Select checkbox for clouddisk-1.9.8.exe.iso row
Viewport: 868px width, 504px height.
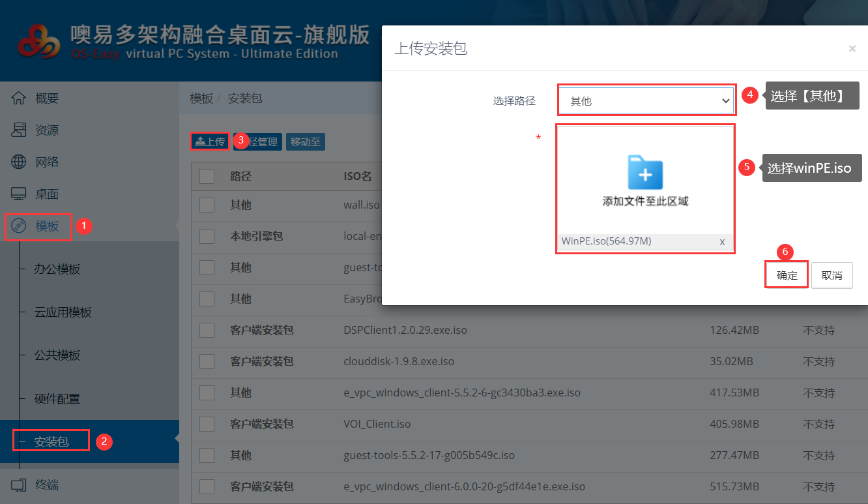[x=207, y=361]
